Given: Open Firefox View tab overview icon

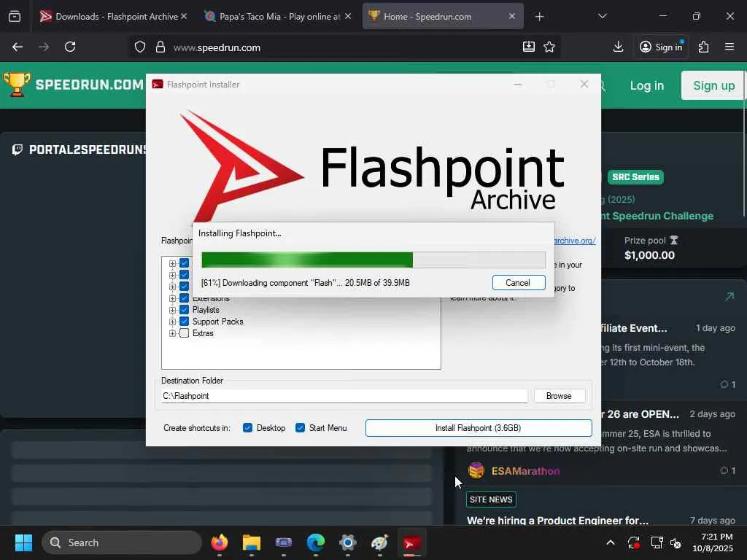Looking at the screenshot, I should (15, 17).
